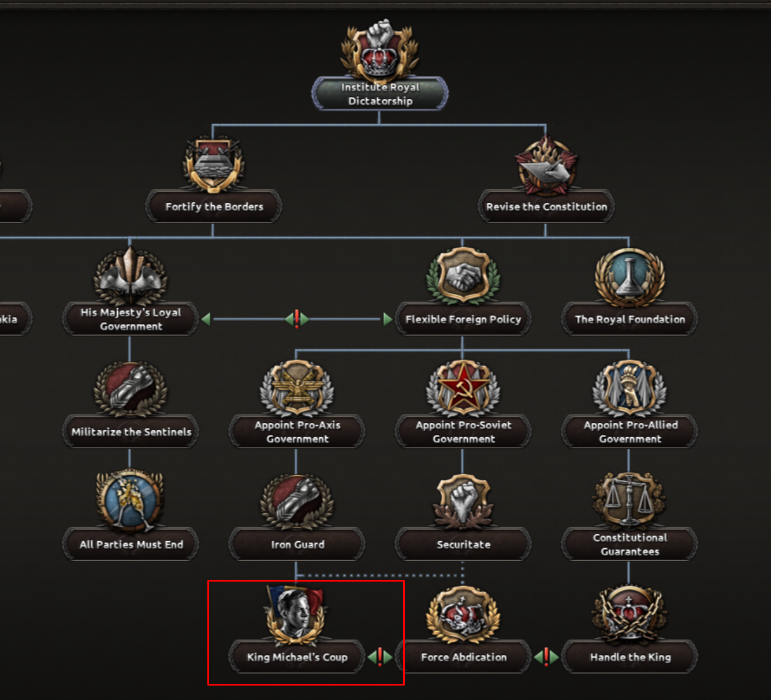Select the Appoint Pro-Allied Government label
This screenshot has width=771, height=700.
[630, 431]
